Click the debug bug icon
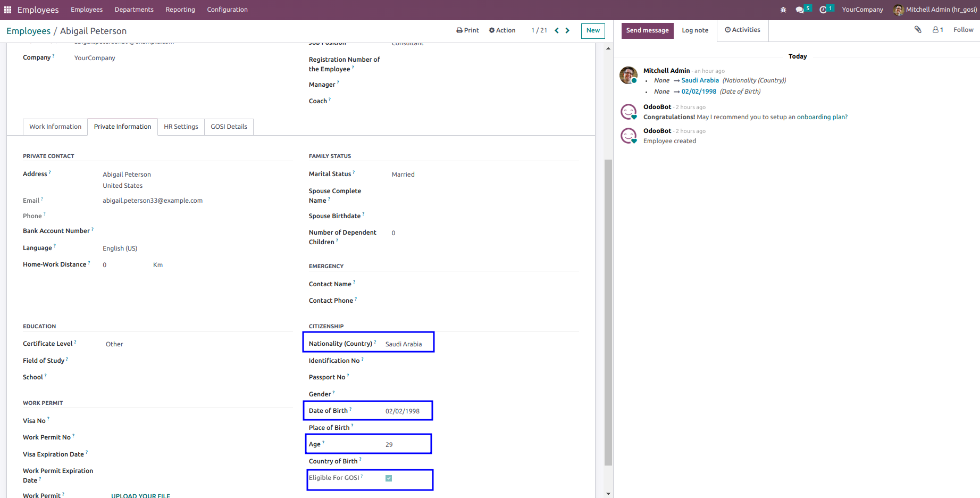The width and height of the screenshot is (980, 498). [783, 10]
